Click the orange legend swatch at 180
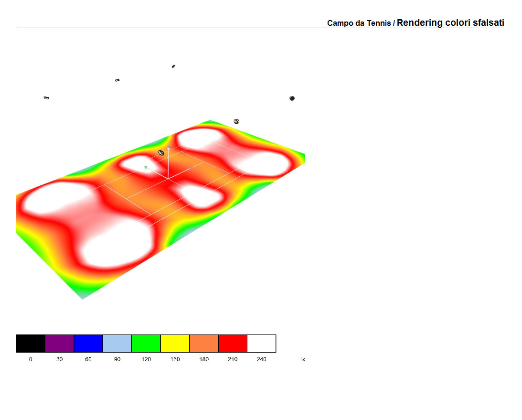The image size is (522, 420). 204,344
